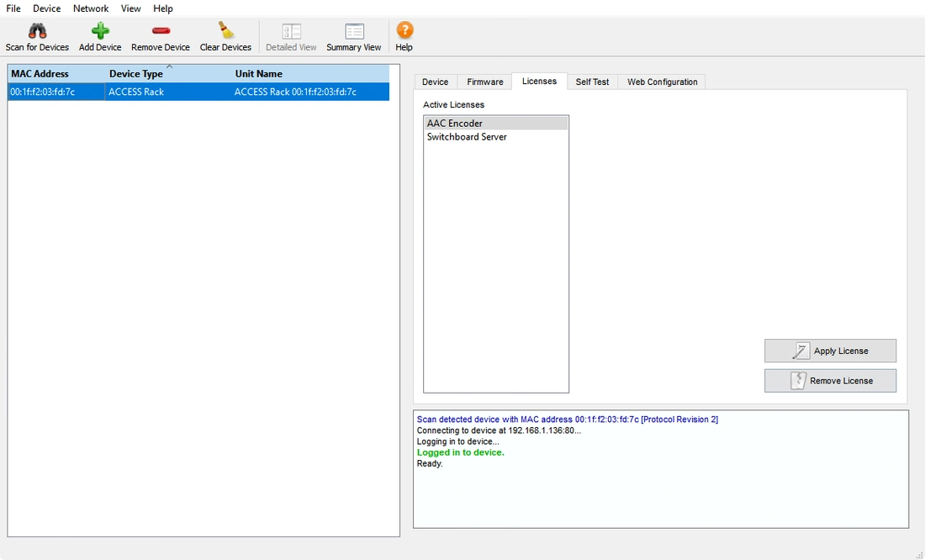Click the Apply License button
This screenshot has width=925, height=560.
tap(830, 351)
